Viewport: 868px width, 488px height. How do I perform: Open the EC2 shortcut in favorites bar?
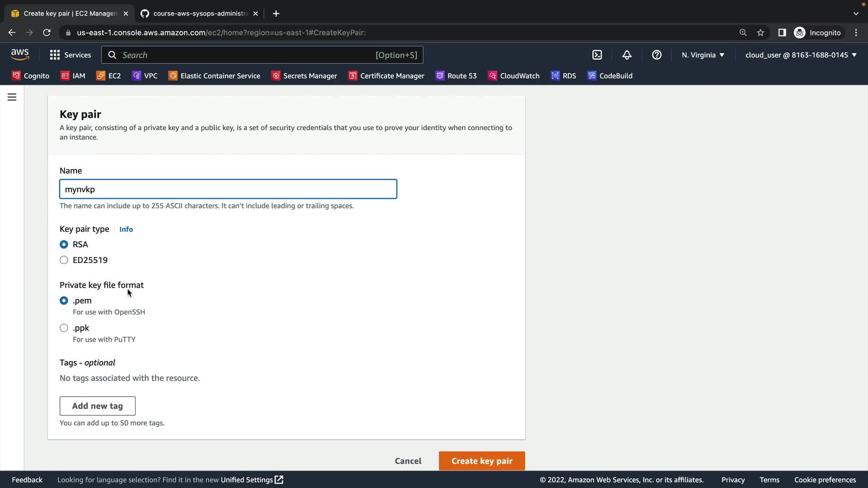(108, 75)
